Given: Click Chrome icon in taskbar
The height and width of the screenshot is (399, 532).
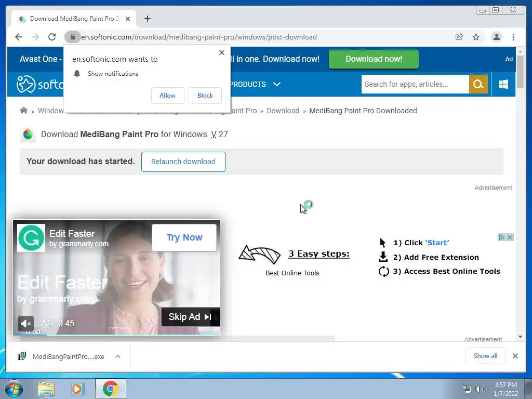Looking at the screenshot, I should click(111, 389).
